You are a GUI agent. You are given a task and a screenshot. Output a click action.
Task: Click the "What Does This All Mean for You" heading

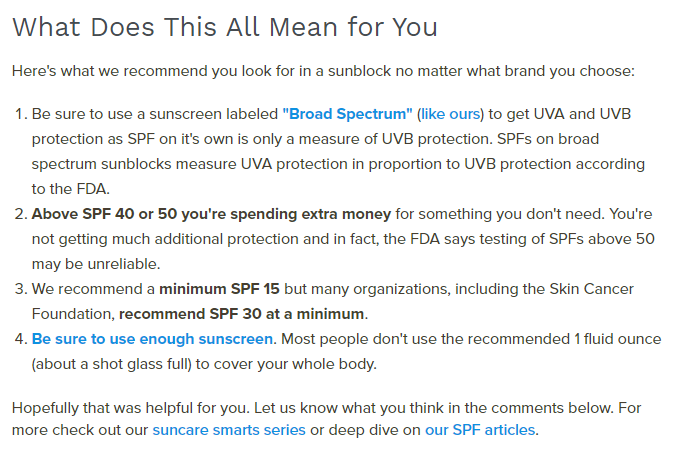225,27
